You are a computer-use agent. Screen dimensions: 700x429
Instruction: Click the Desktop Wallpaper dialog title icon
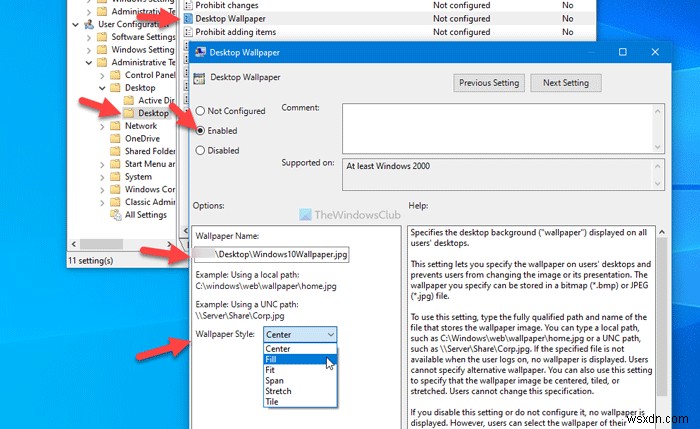coord(200,52)
